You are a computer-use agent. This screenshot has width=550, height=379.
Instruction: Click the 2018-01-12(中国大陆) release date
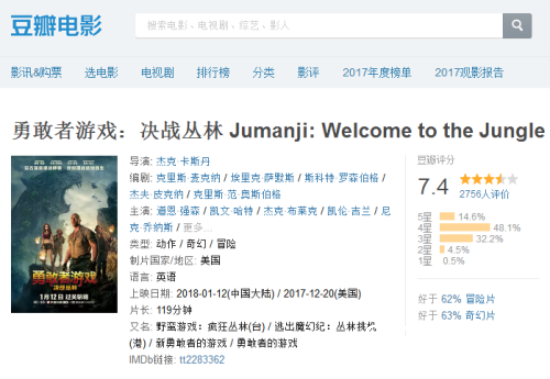pos(225,293)
